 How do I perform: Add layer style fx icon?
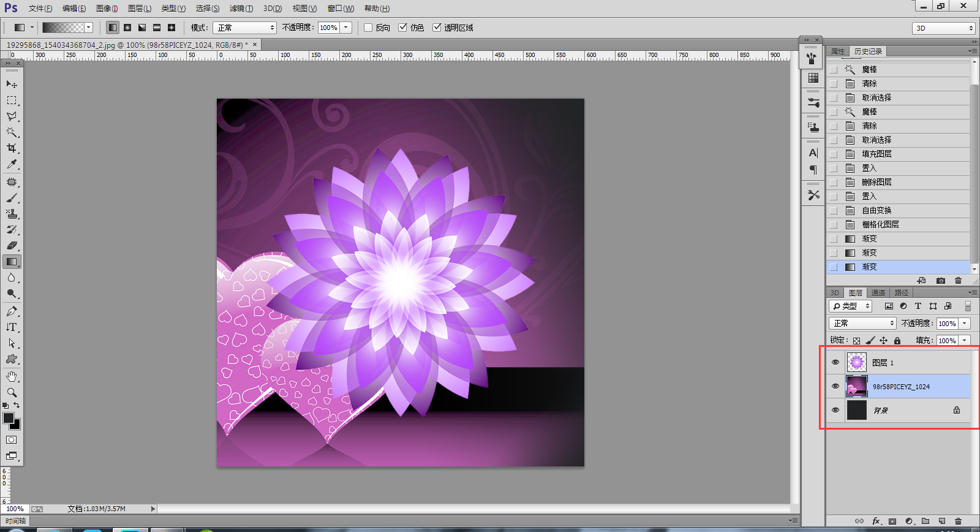pos(876,521)
